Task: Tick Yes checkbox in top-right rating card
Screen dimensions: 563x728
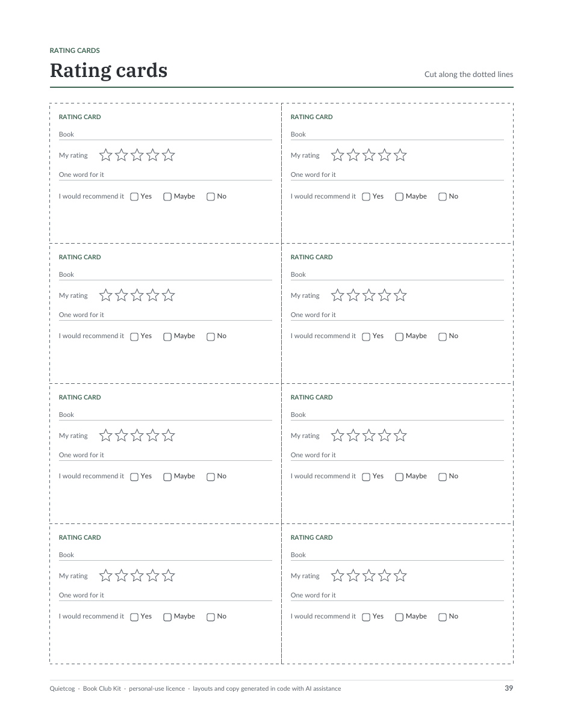Action: click(366, 197)
